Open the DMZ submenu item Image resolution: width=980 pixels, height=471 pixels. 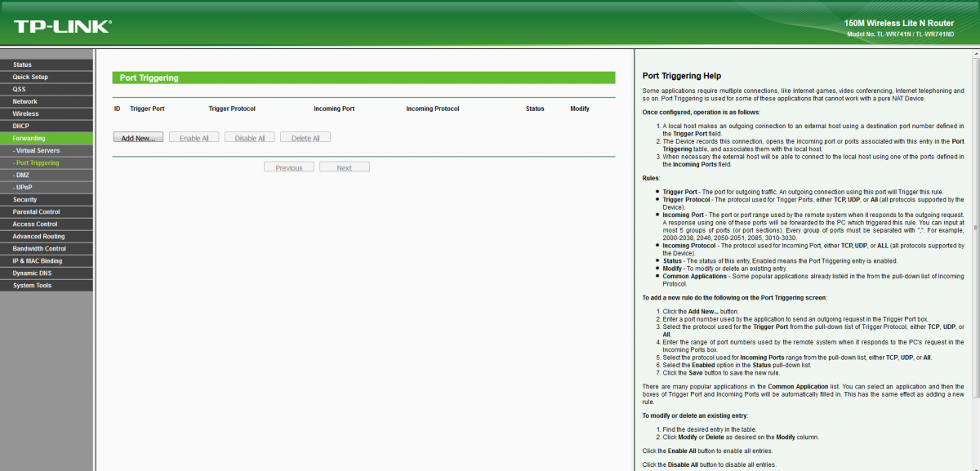pyautogui.click(x=47, y=175)
